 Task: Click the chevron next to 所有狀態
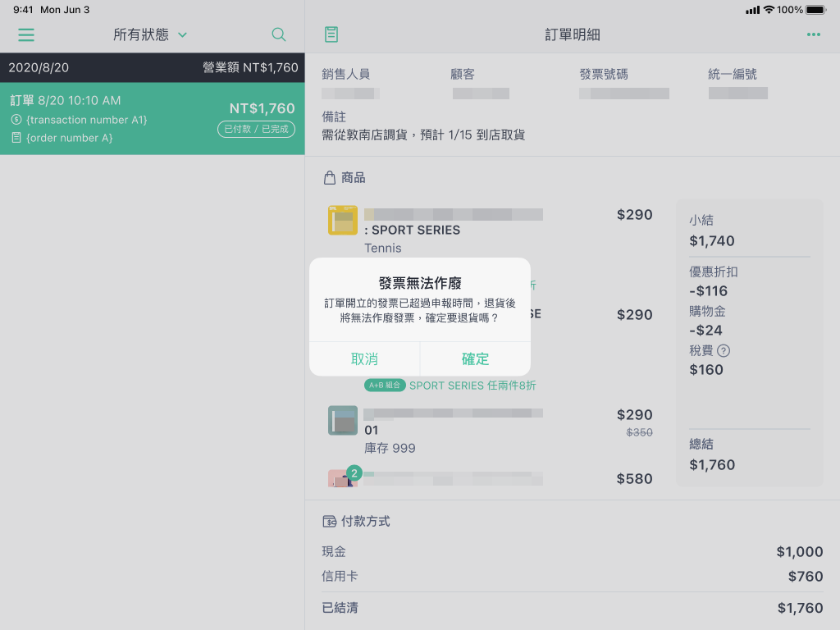(183, 34)
